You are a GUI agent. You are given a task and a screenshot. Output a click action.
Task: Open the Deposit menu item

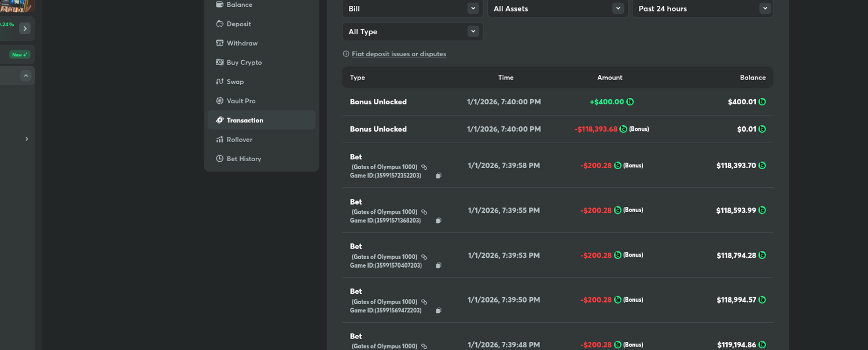coord(238,24)
